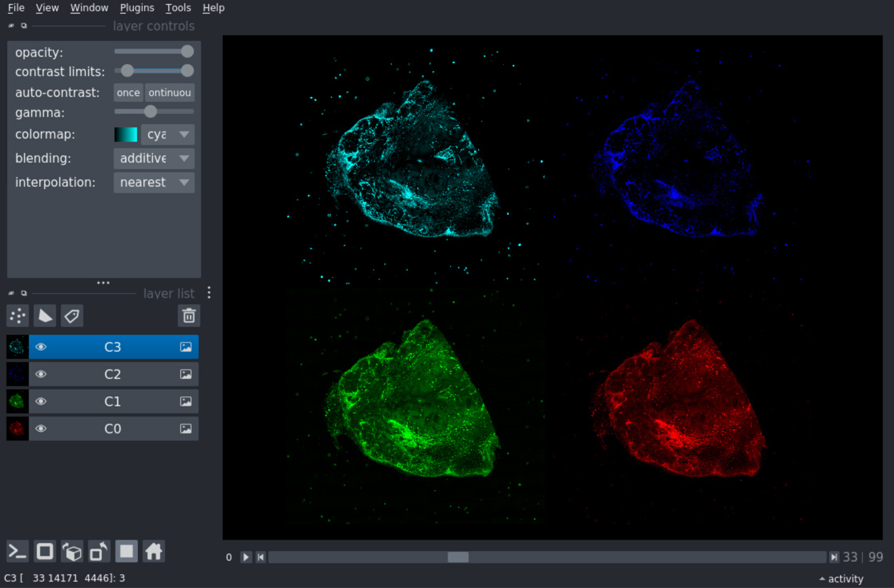Click auto-contrast once button
The width and height of the screenshot is (894, 588).
(128, 93)
